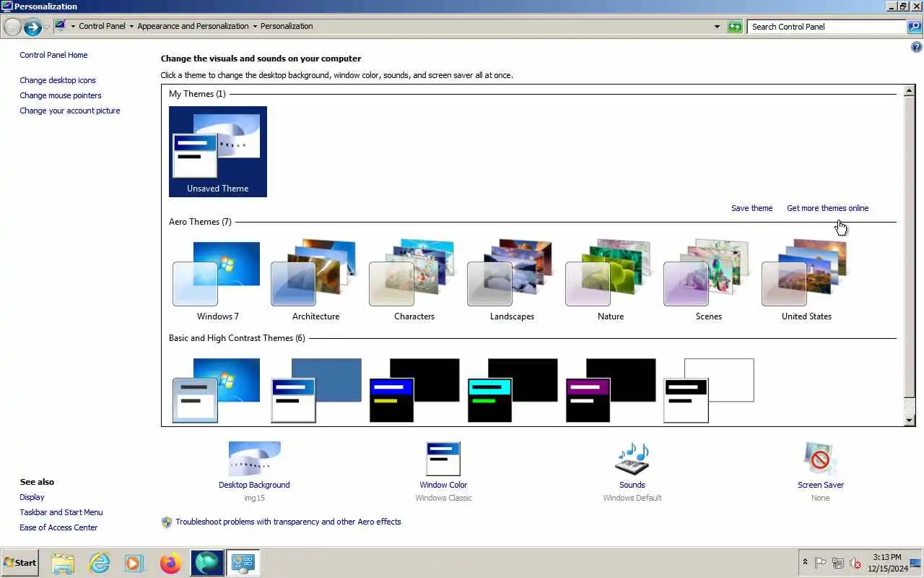
Task: Click the theme list scrollbar down arrow
Action: (x=910, y=420)
